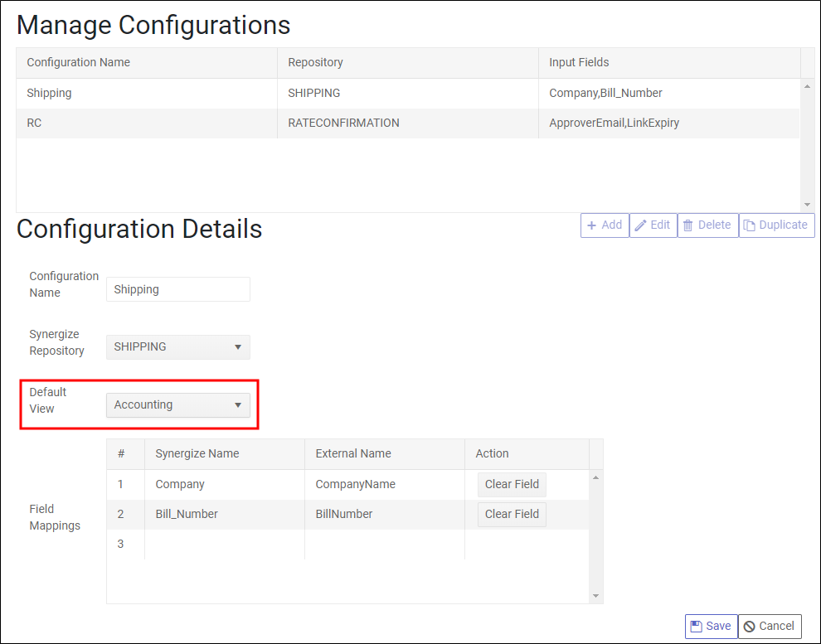The width and height of the screenshot is (821, 644).
Task: Click the floppy disk icon on the Save button
Action: [697, 626]
